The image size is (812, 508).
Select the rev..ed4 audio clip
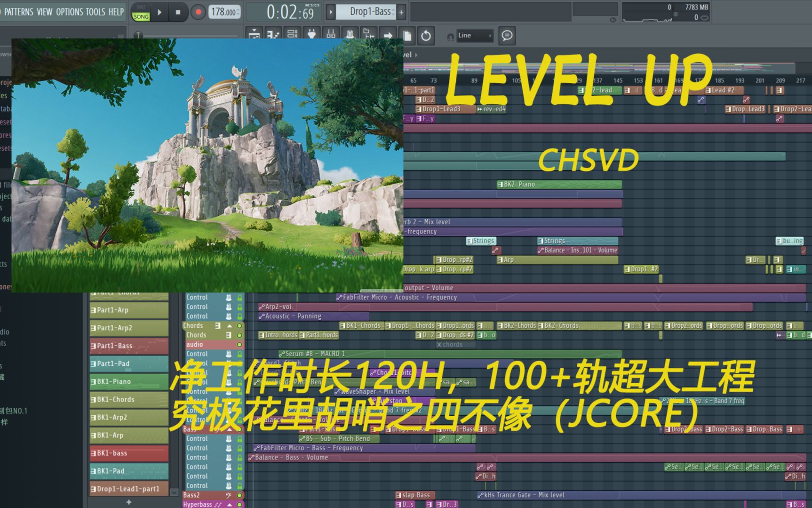coord(491,109)
